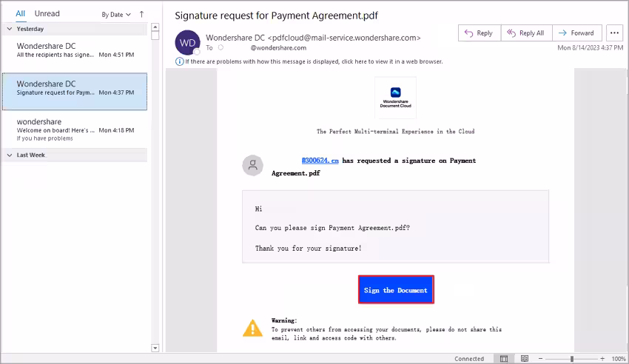Click the Connected status text
The width and height of the screenshot is (629, 364).
point(469,358)
